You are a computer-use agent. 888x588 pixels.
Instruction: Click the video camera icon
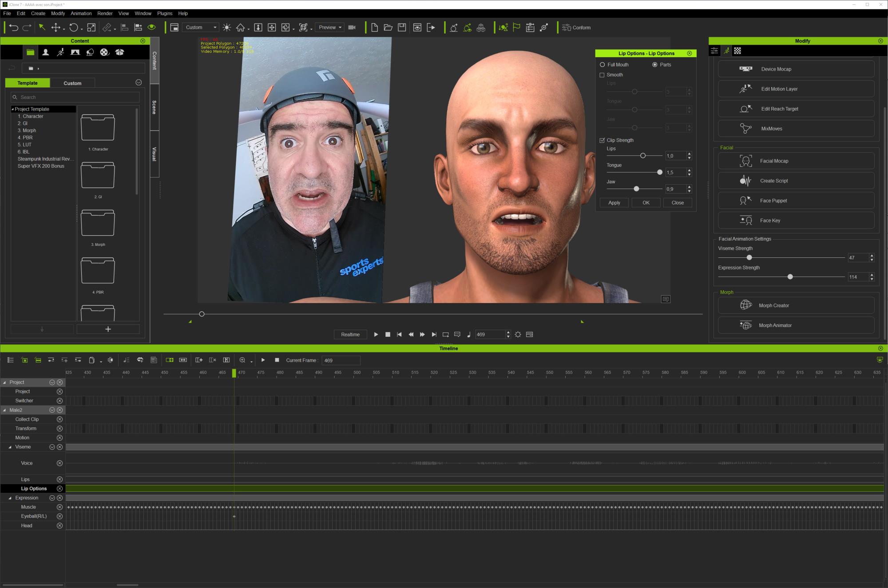pos(352,28)
